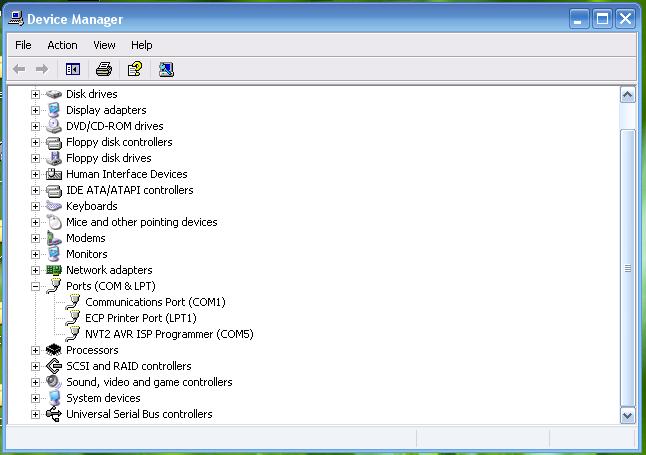The image size is (646, 455).
Task: Minimize the Device Manager window
Action: (x=578, y=19)
